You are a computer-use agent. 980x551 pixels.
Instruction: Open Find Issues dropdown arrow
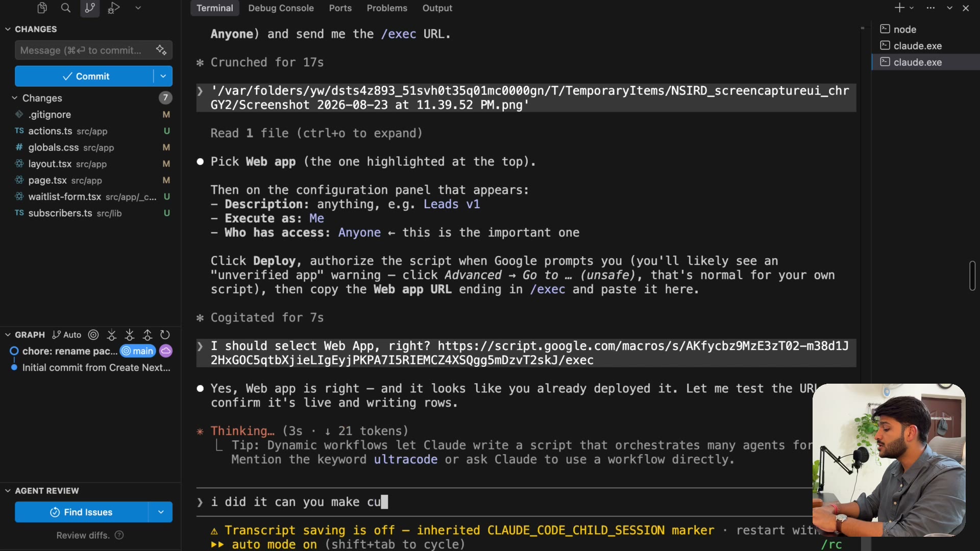161,512
